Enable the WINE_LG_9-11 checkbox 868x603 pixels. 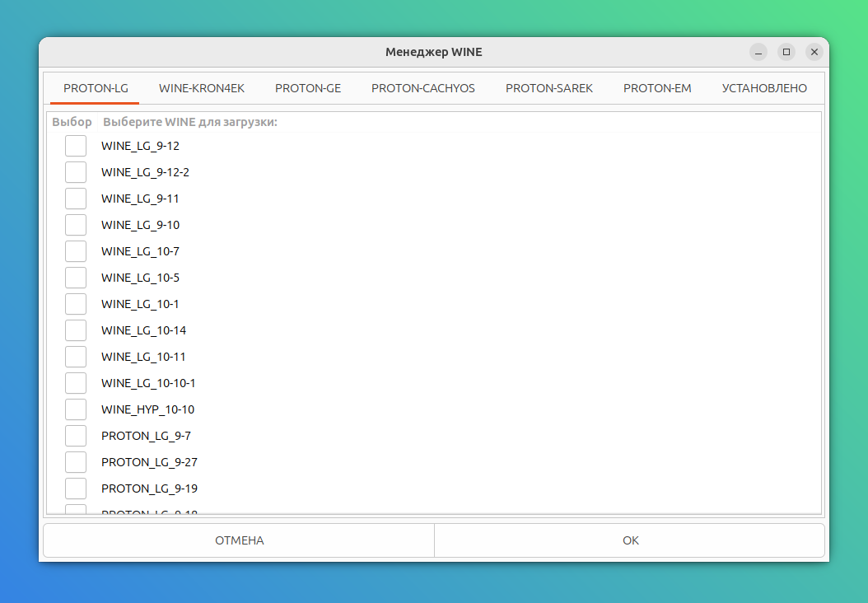point(76,199)
